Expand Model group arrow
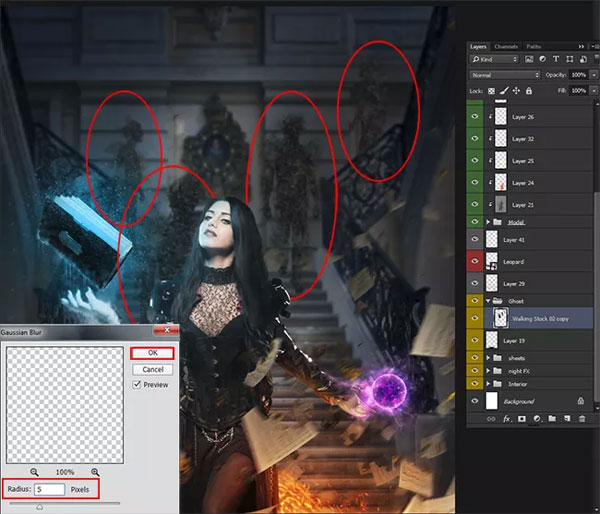 point(488,222)
